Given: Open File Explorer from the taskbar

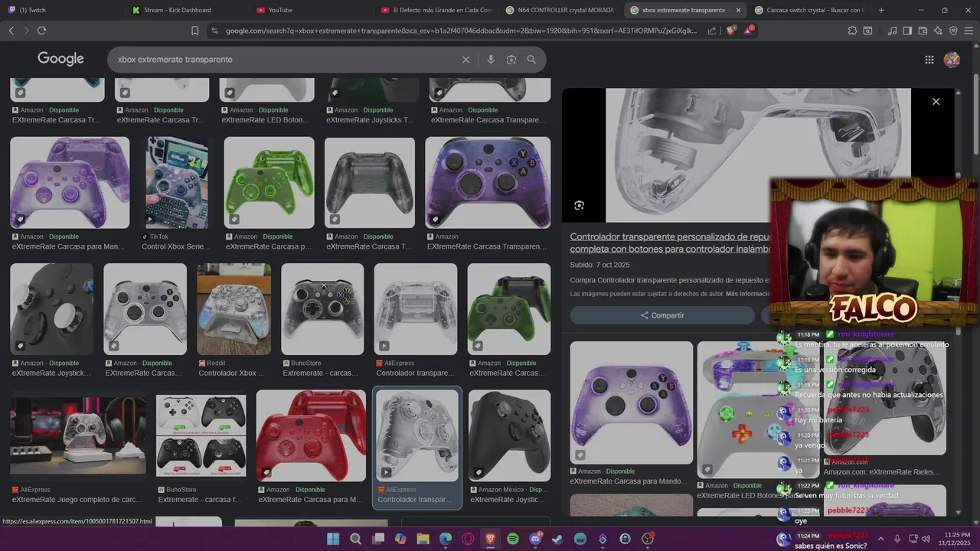Looking at the screenshot, I should coord(423,539).
